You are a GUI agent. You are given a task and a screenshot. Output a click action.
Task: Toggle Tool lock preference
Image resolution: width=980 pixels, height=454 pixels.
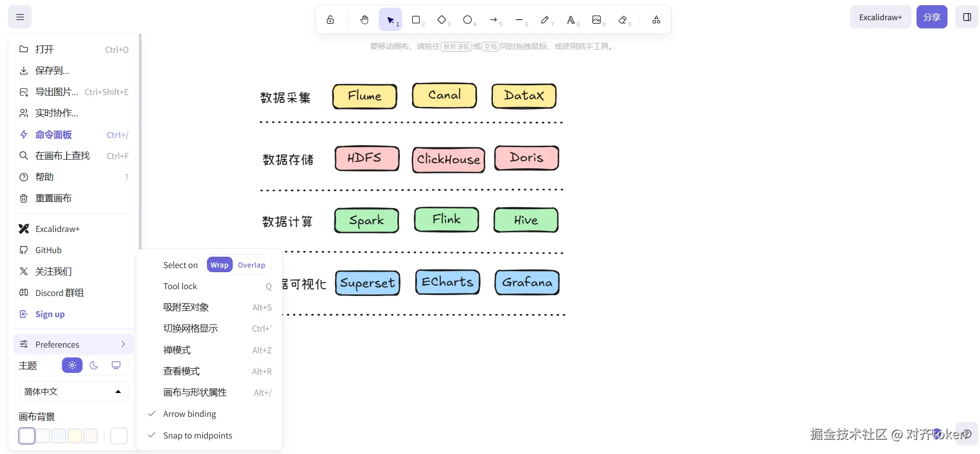pos(209,286)
